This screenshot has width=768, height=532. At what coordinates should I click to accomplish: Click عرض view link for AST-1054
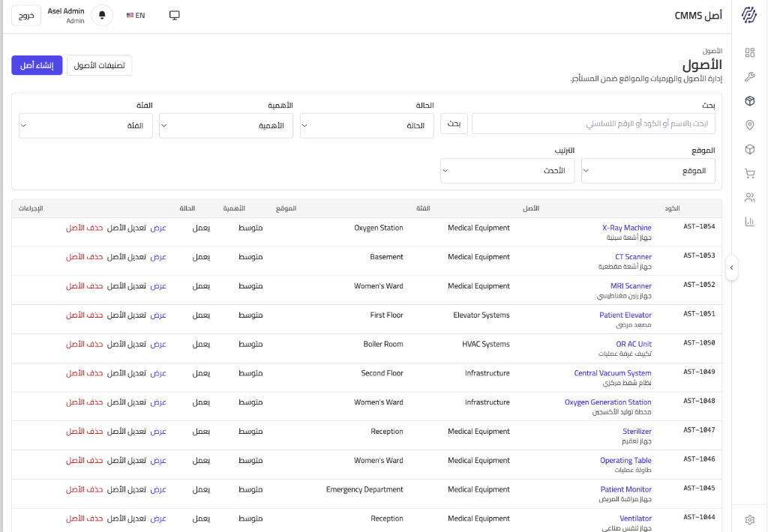tap(158, 228)
